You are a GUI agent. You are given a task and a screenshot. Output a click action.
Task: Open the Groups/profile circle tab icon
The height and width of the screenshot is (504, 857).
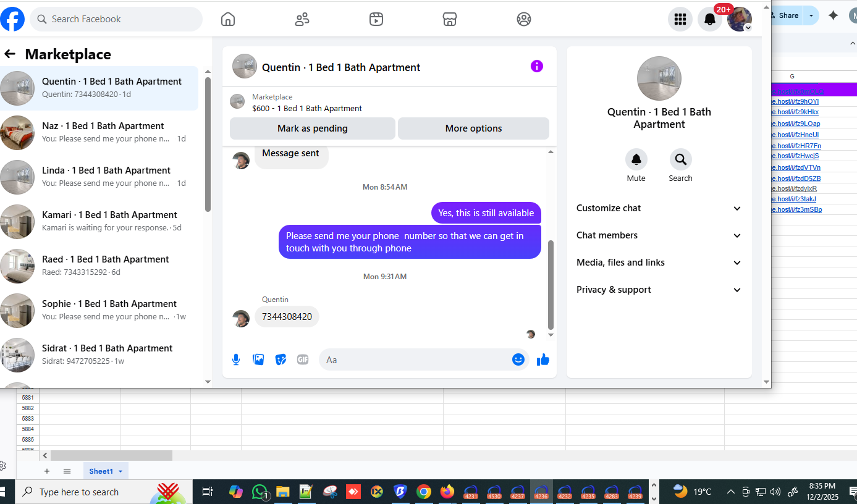tap(524, 19)
